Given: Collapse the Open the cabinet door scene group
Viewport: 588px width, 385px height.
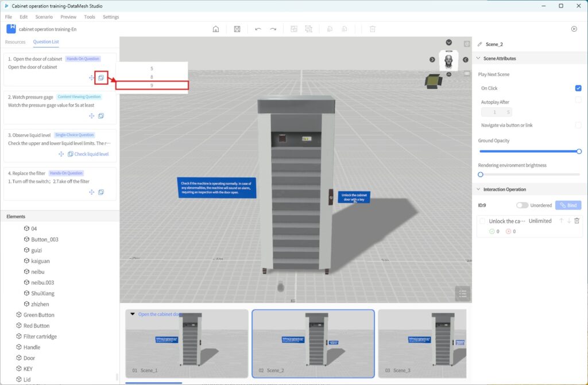Looking at the screenshot, I should (x=133, y=314).
